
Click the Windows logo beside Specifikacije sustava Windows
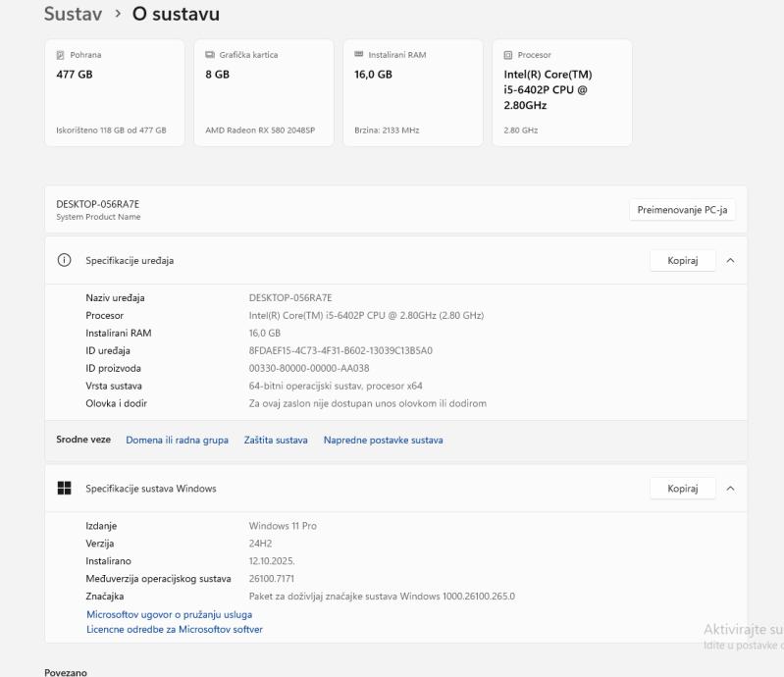65,489
